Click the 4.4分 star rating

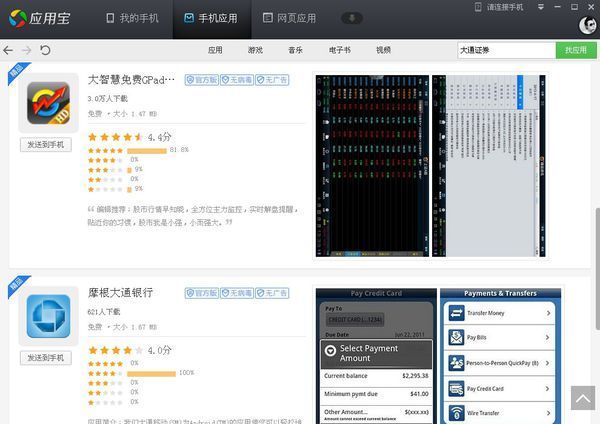tap(130, 137)
